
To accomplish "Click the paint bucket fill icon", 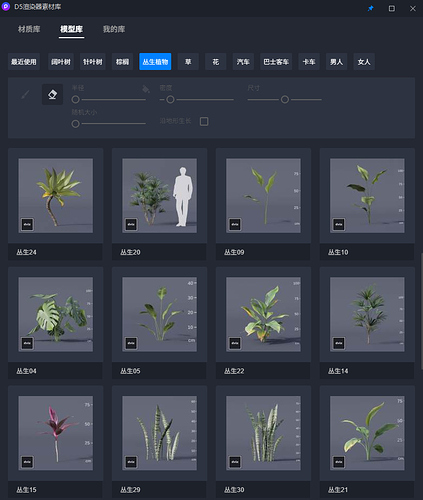I will click(146, 89).
